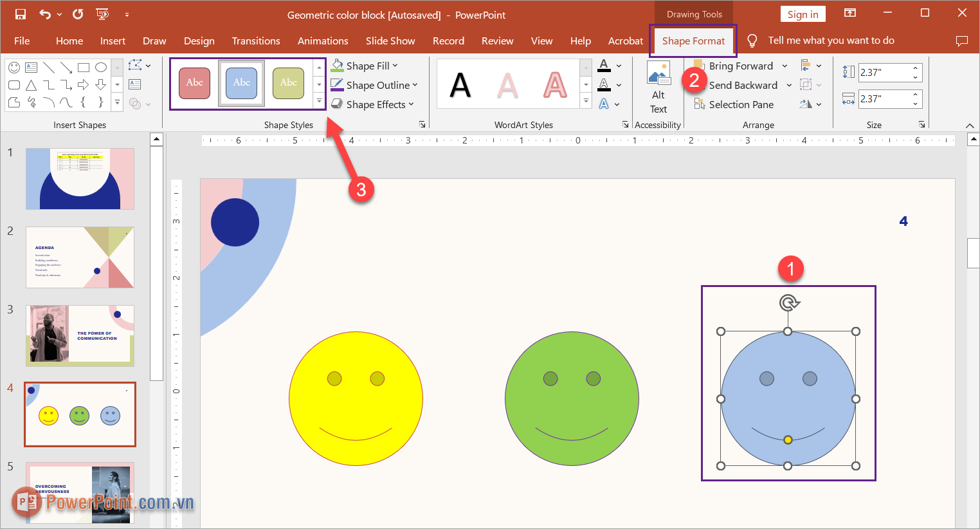Open the Format Shape dialog launcher in Shape Styles
The height and width of the screenshot is (529, 980).
pyautogui.click(x=422, y=124)
